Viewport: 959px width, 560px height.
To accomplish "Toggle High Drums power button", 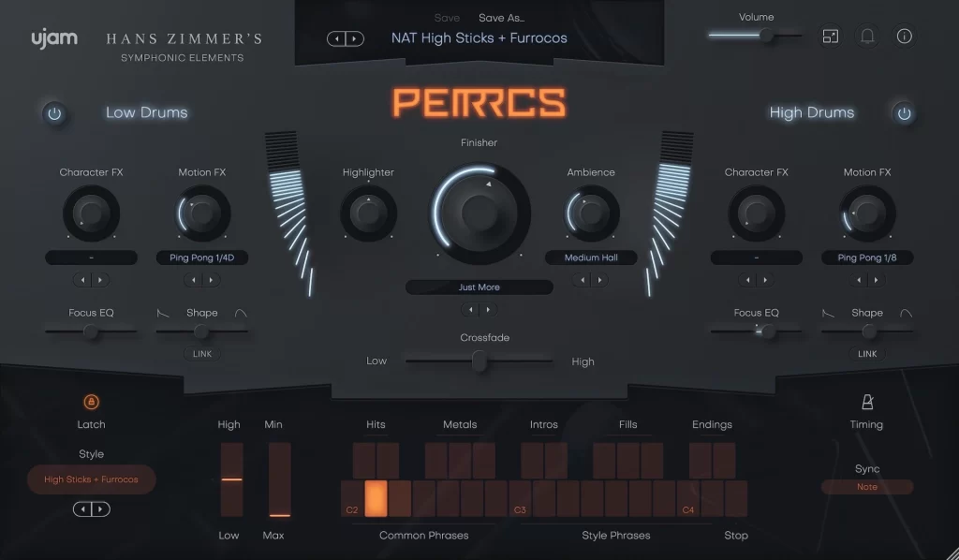I will click(x=904, y=113).
